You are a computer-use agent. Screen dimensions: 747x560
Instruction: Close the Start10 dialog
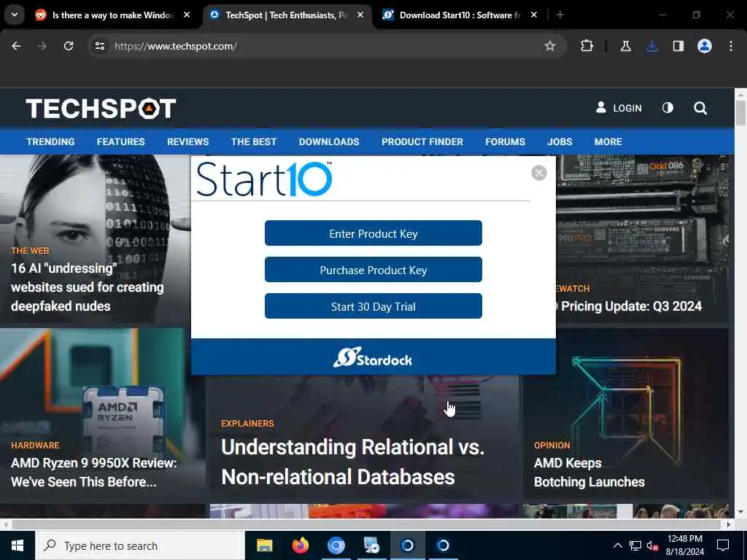[x=539, y=173]
